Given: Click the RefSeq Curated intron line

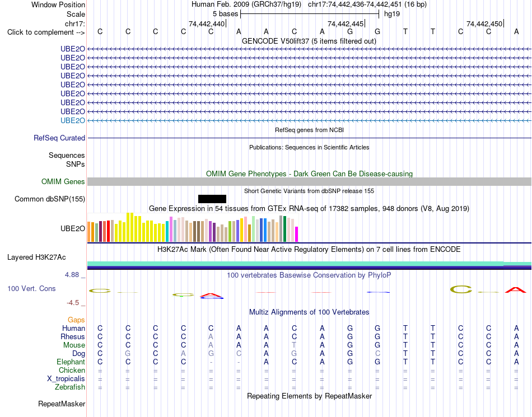Looking at the screenshot, I should point(310,138).
